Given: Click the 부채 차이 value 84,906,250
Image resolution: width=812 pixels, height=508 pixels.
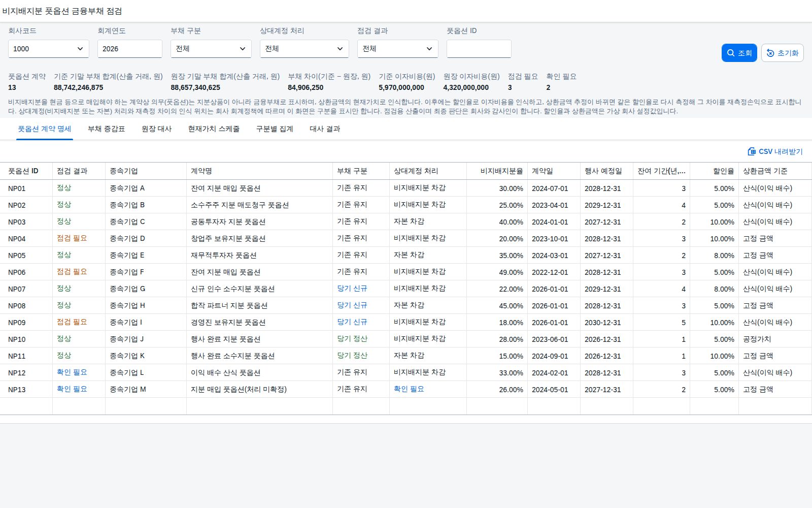Looking at the screenshot, I should [x=306, y=87].
